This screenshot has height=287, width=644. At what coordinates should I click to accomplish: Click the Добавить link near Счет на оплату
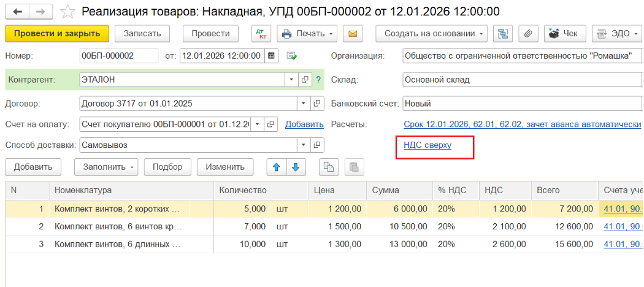click(x=304, y=124)
